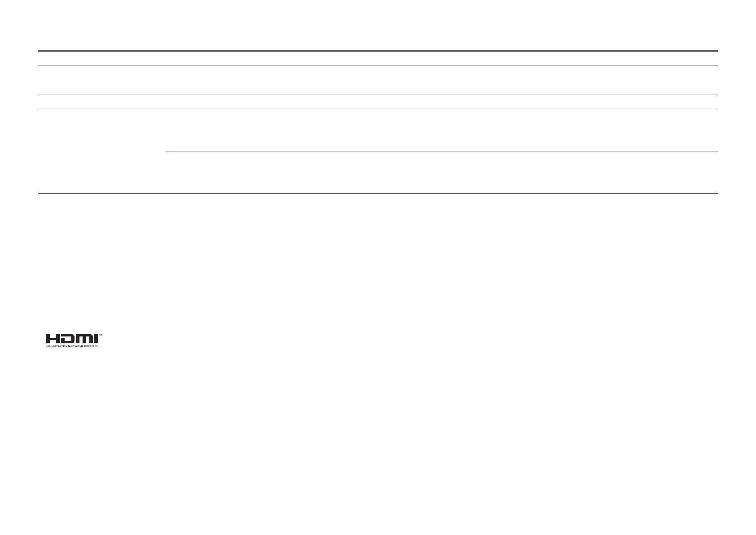Viewport: 756px width, 535px height.
Task: Click the word 'MULTIMEDIA' under HDMI logo
Action: (x=76, y=346)
